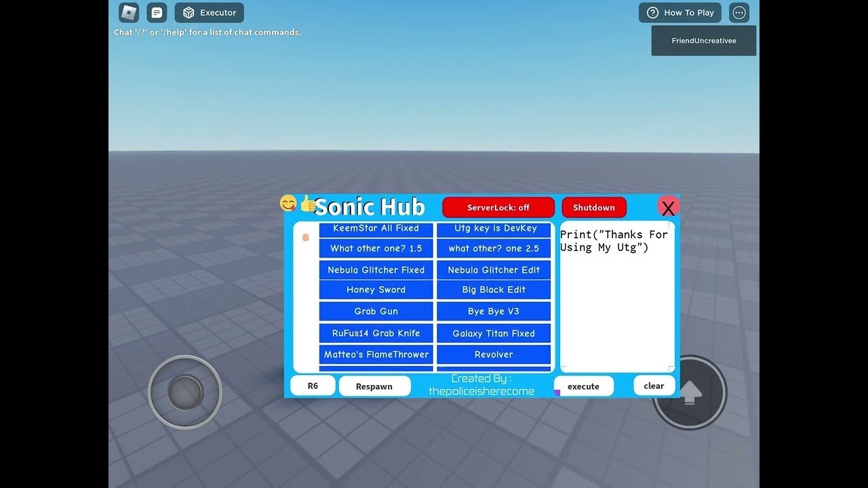The image size is (868, 488).
Task: Load the Revolver script
Action: 494,354
